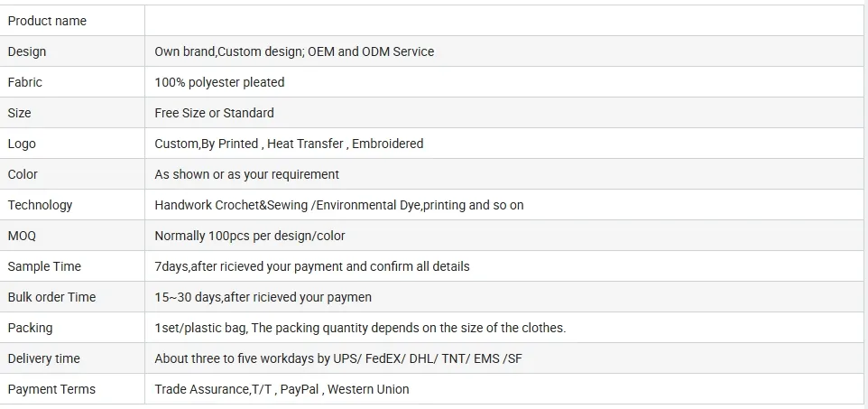This screenshot has height=409, width=868.
Task: Click the 'Free Size or Standard' text
Action: pos(214,113)
